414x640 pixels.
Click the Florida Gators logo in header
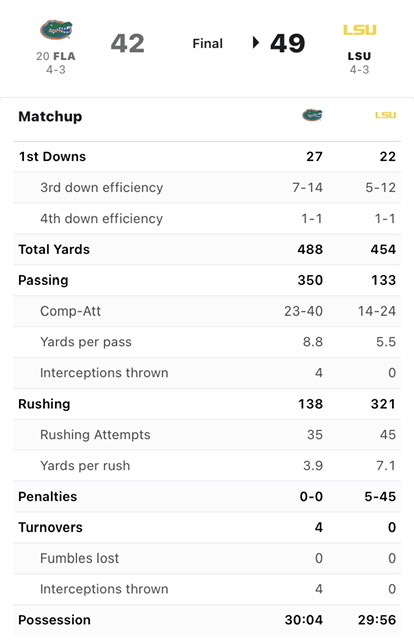coord(56,29)
